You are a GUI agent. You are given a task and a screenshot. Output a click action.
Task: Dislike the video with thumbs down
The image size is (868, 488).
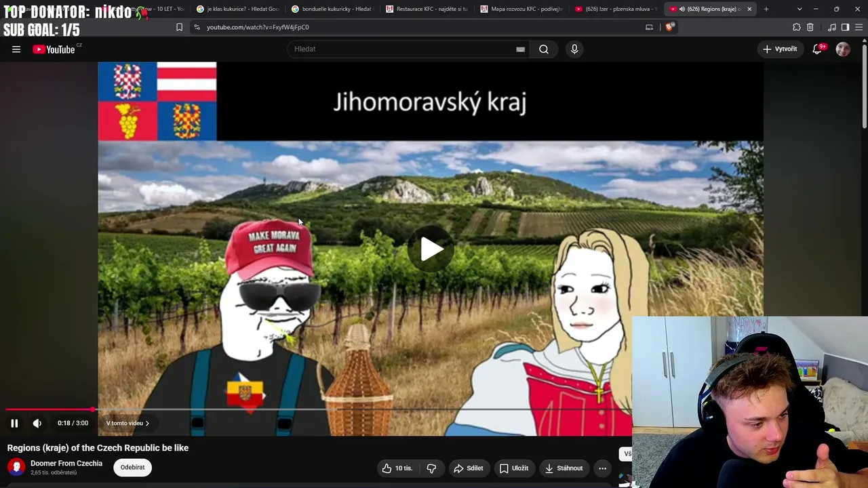(431, 468)
